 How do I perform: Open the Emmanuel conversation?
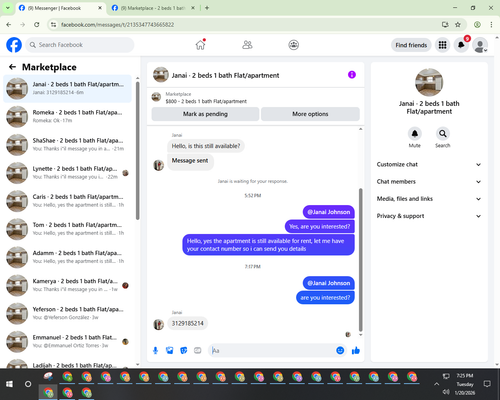pos(68,341)
